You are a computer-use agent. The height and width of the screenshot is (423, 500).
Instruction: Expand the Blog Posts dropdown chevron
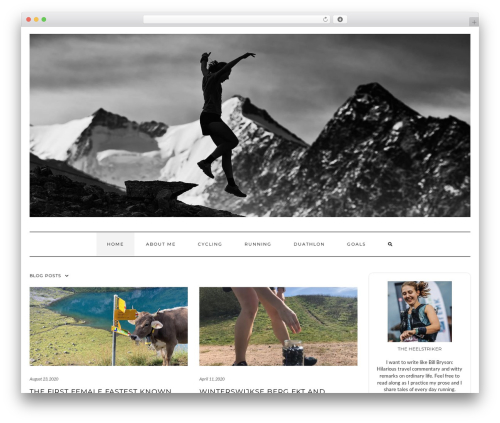click(x=67, y=276)
